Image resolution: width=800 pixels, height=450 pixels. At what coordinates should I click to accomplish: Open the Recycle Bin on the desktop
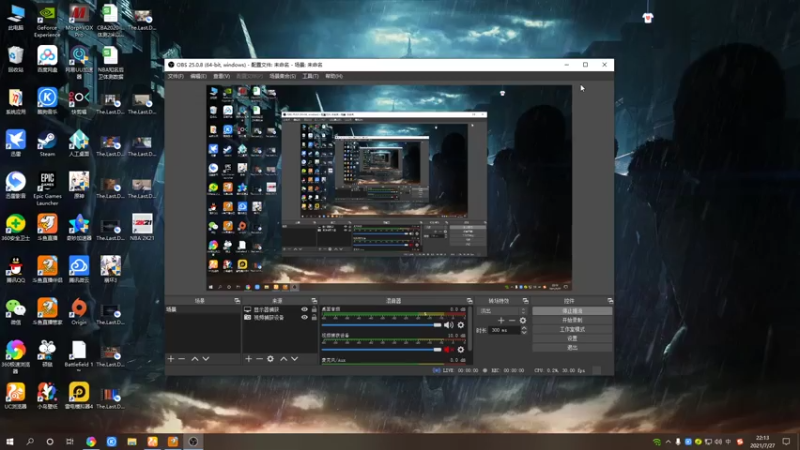(x=16, y=59)
